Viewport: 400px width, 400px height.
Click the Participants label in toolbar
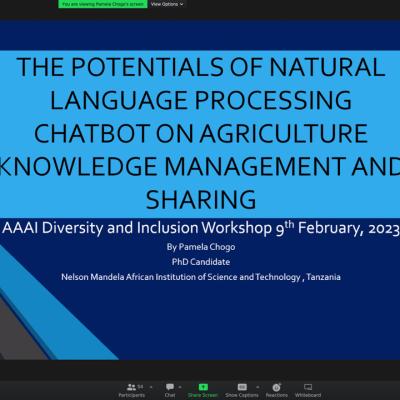click(132, 395)
